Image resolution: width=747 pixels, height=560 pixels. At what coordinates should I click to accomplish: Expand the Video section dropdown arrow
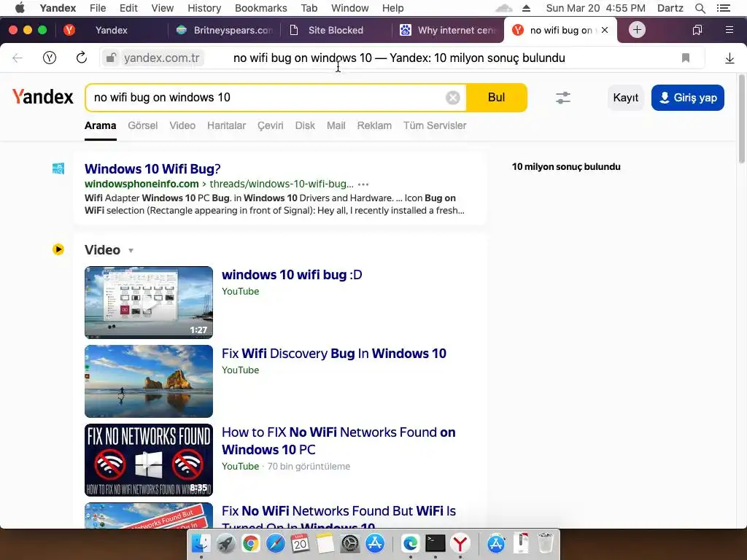[131, 251]
